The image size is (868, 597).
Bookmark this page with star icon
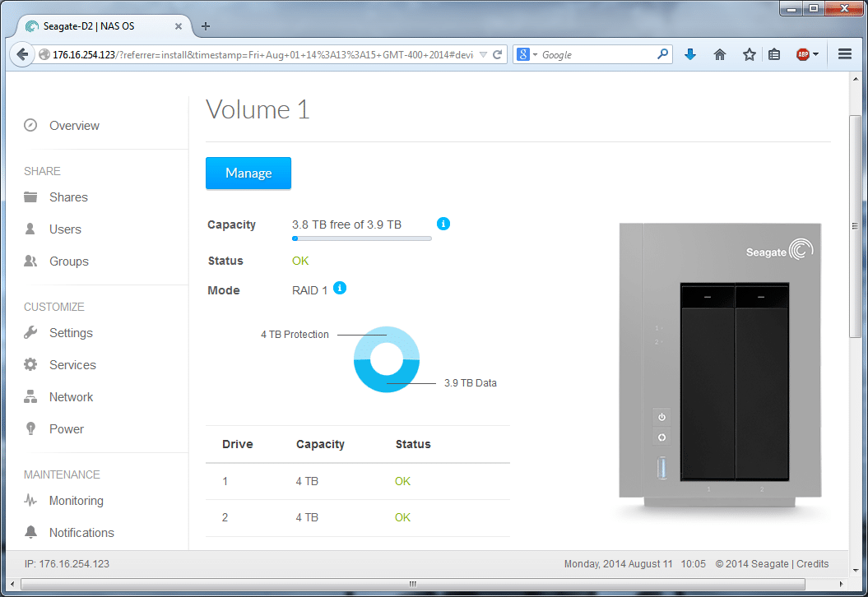point(749,54)
